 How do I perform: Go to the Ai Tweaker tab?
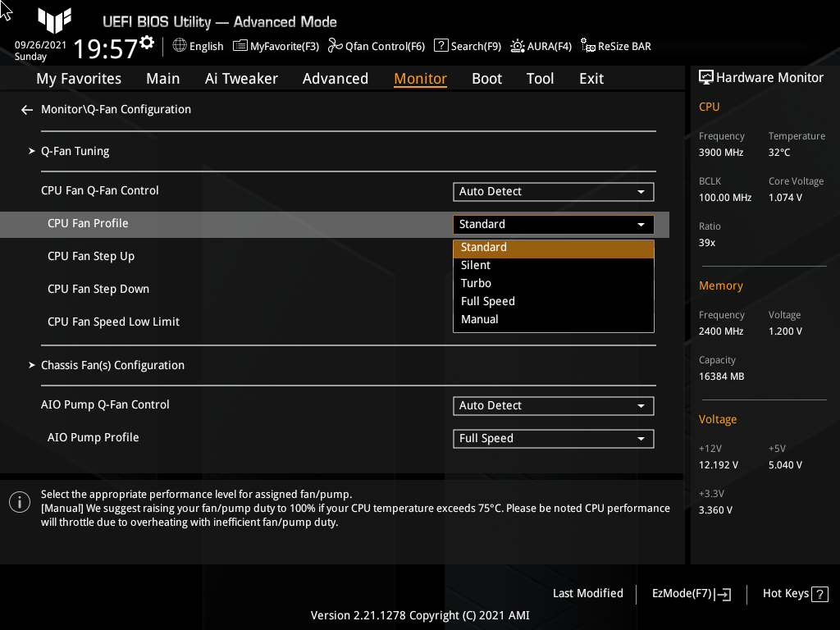click(241, 79)
